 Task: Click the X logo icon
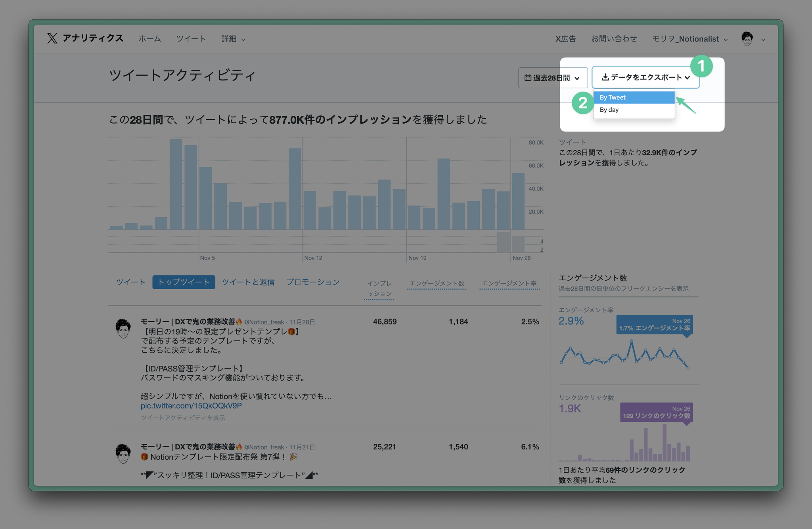(x=52, y=38)
